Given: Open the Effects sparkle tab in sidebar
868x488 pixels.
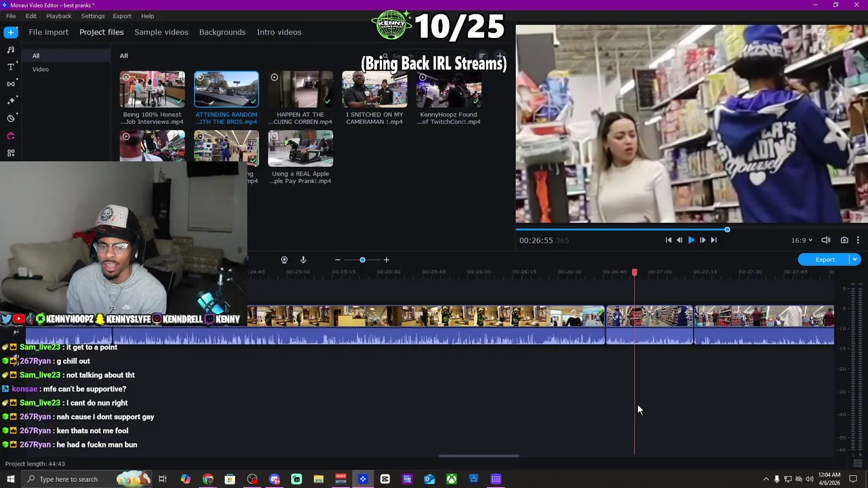Looking at the screenshot, I should (11, 101).
